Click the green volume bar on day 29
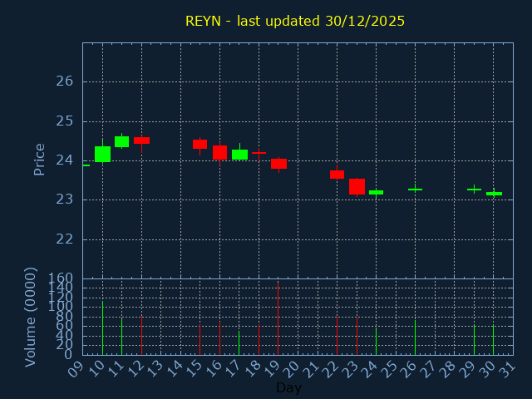The width and height of the screenshot is (532, 399). pos(474,339)
